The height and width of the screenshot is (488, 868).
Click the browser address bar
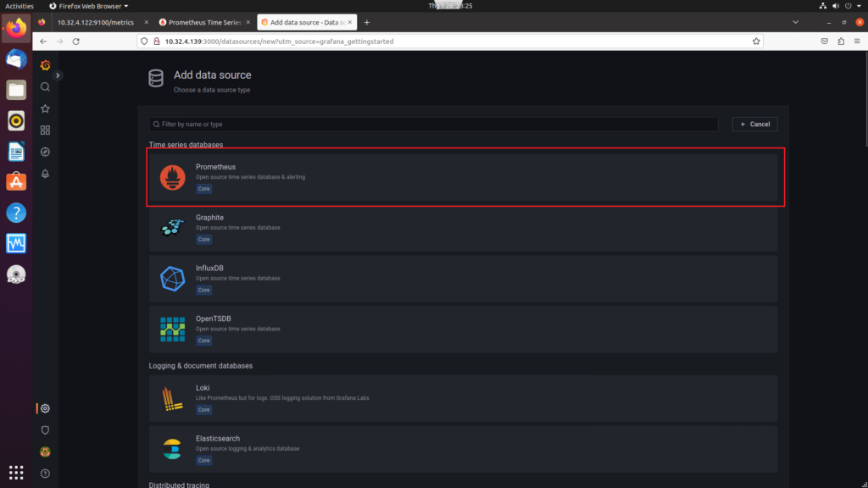(x=449, y=42)
